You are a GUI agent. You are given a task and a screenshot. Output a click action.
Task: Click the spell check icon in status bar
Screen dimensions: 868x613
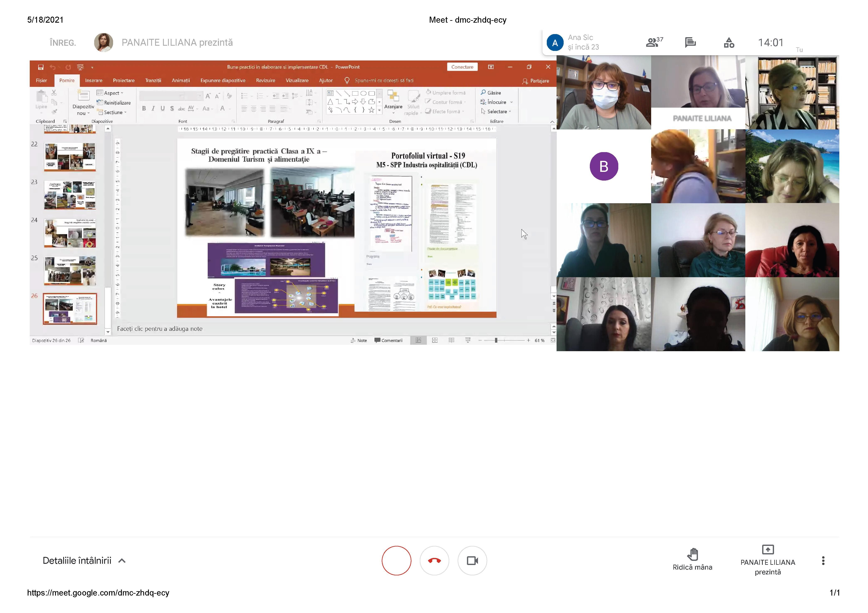click(80, 340)
